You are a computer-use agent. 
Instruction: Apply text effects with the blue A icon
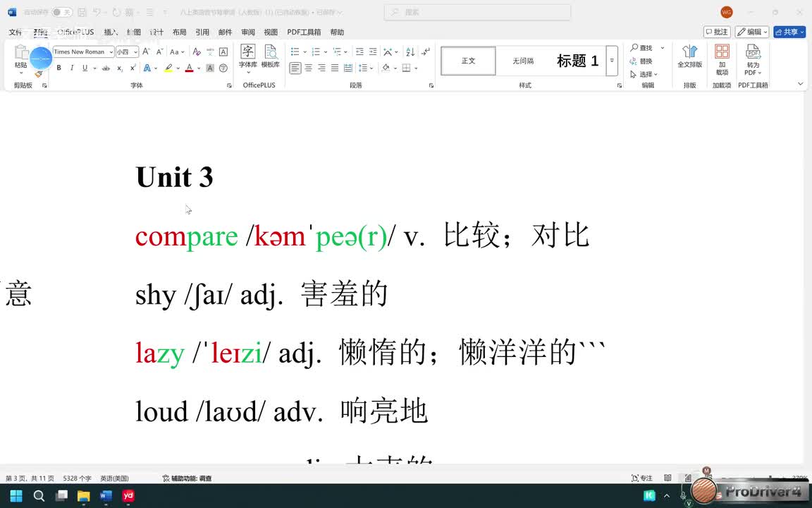tap(147, 68)
